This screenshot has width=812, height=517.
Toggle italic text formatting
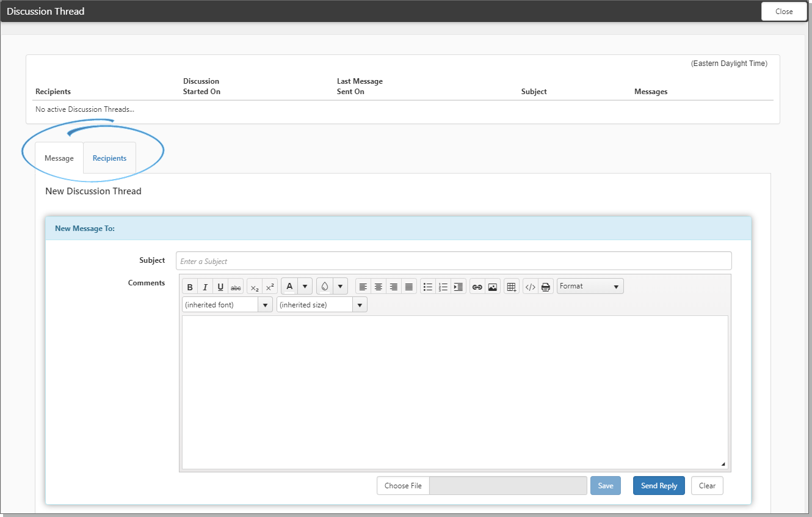pyautogui.click(x=205, y=287)
